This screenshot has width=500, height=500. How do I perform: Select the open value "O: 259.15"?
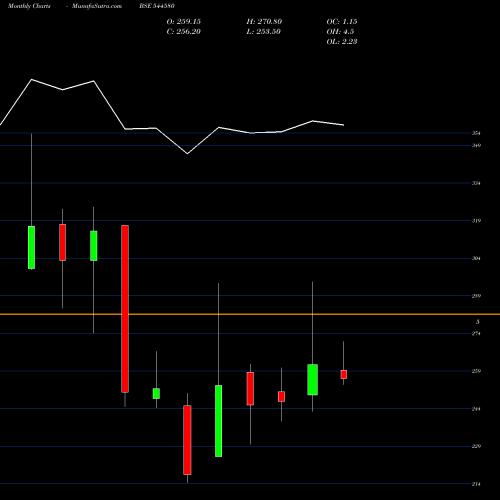184,22
